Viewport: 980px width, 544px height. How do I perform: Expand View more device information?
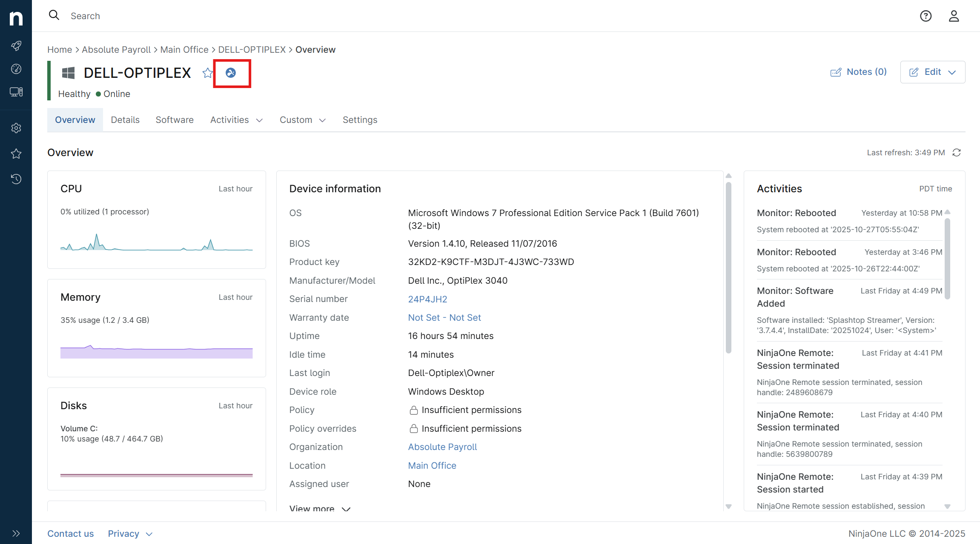pos(320,508)
